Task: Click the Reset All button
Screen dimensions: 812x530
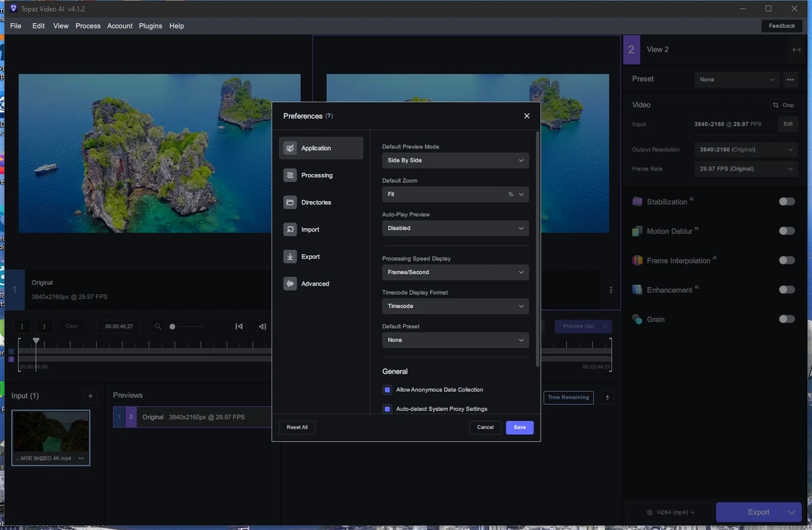Action: tap(297, 427)
